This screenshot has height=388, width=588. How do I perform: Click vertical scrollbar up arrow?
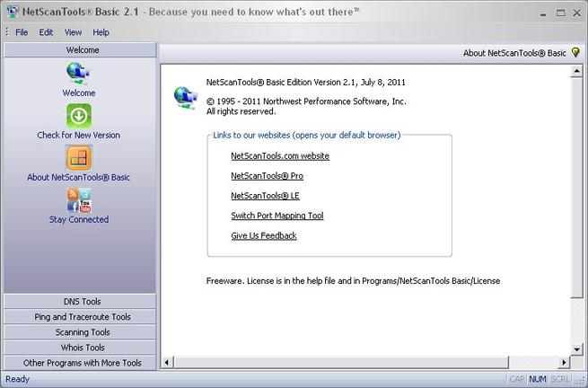[576, 71]
